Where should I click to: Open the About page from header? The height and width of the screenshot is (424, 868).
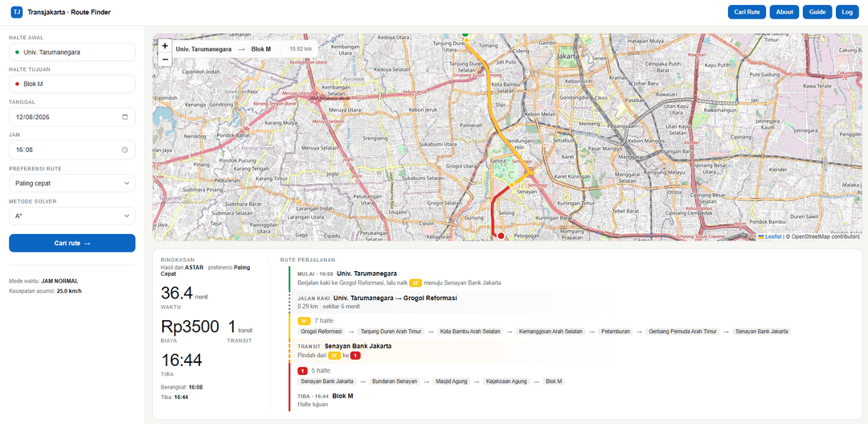point(784,11)
